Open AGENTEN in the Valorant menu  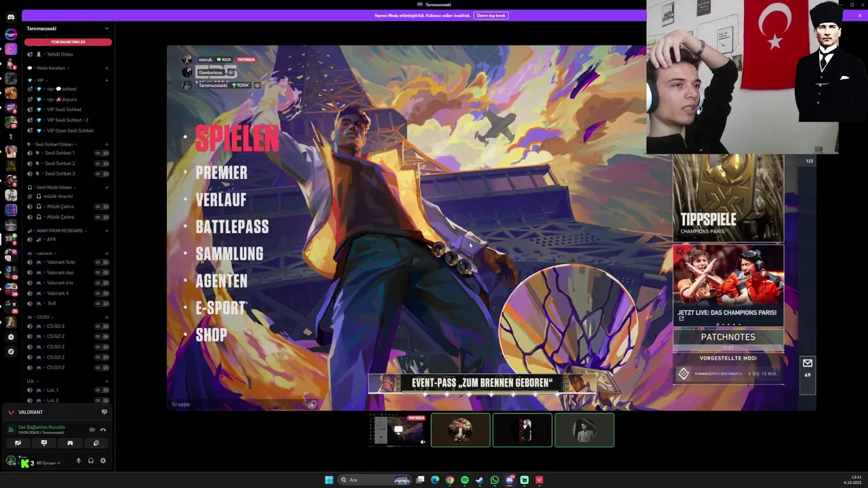221,281
